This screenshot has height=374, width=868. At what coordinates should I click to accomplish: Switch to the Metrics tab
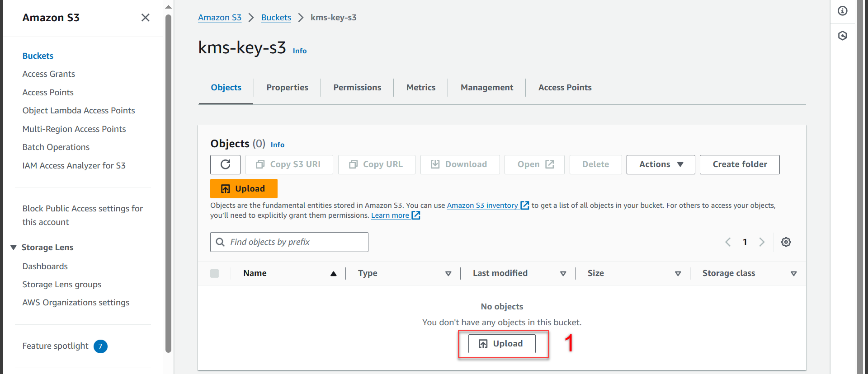pos(421,88)
